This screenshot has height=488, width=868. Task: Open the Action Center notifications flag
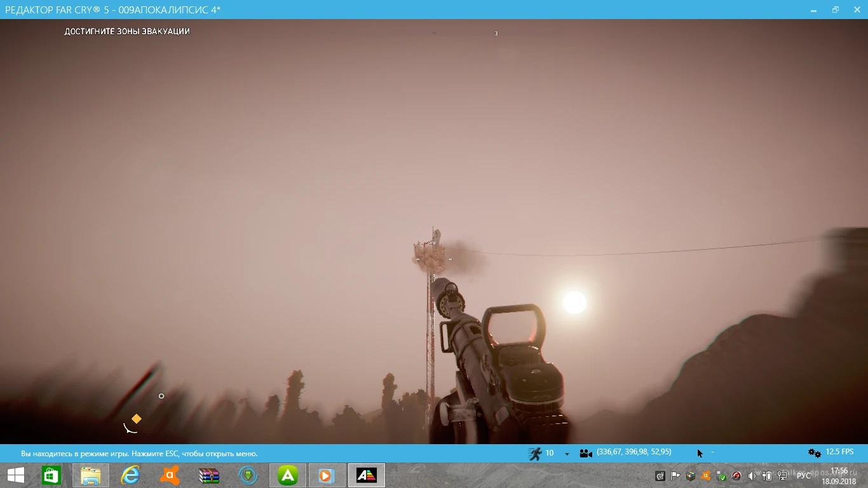(x=675, y=475)
